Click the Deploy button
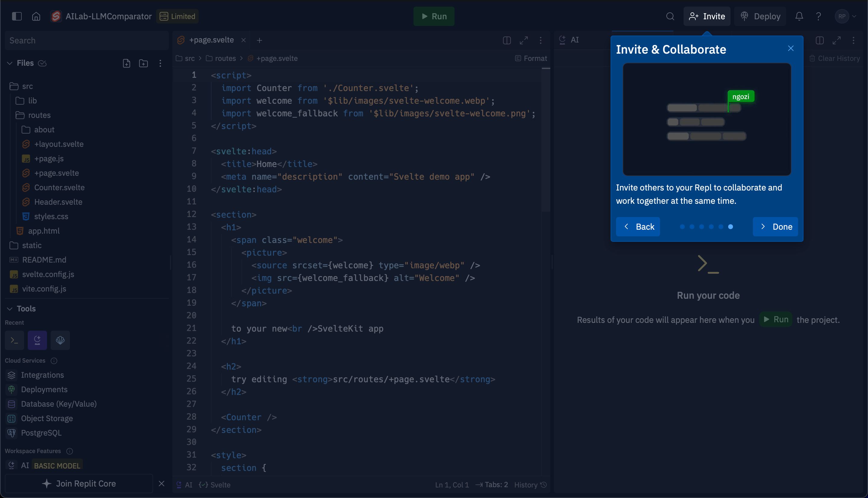This screenshot has height=498, width=868. [x=760, y=16]
